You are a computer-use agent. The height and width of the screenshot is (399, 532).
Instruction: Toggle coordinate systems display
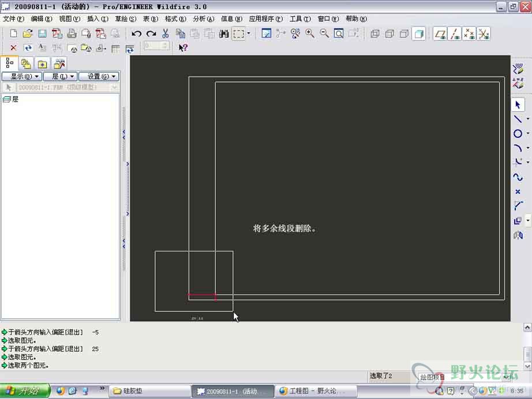pyautogui.click(x=484, y=34)
